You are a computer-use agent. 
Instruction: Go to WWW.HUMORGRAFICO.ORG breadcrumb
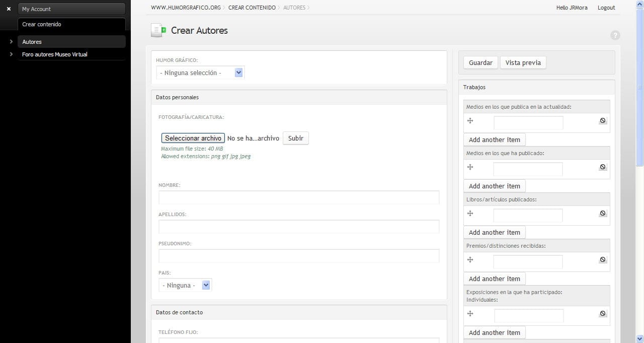coord(186,8)
